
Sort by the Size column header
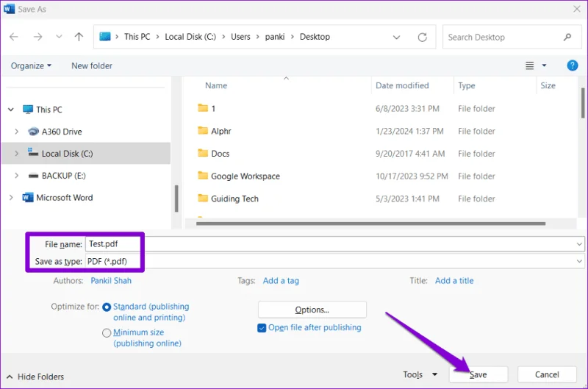pyautogui.click(x=548, y=85)
